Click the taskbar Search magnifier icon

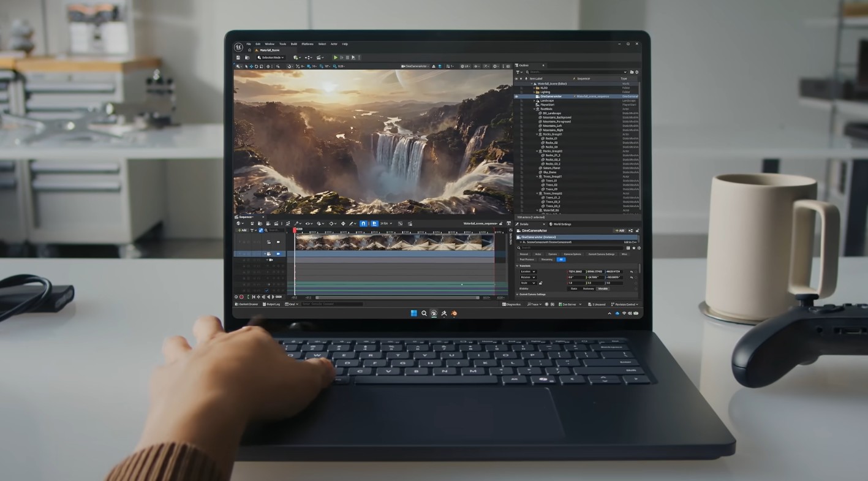click(424, 313)
